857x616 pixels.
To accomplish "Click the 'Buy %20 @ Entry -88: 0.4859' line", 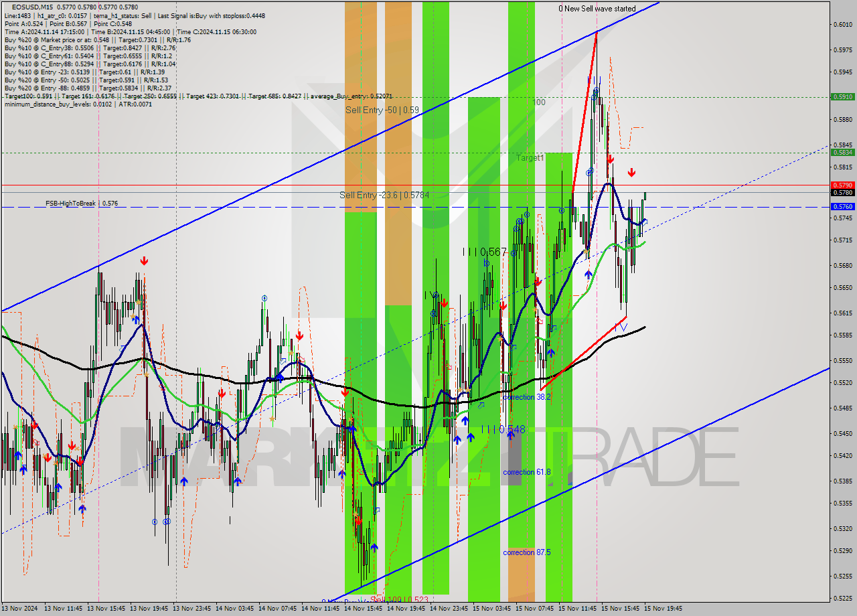I will pos(87,88).
